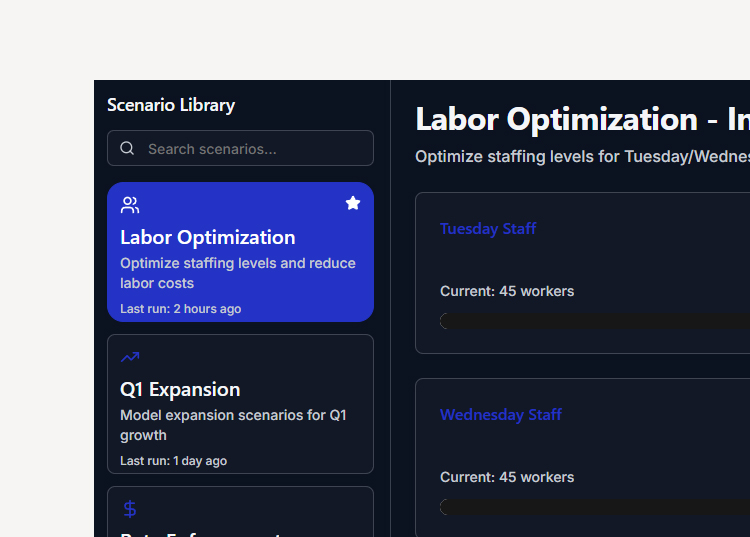Click the Wednesday Staff label
The height and width of the screenshot is (537, 750).
(501, 415)
